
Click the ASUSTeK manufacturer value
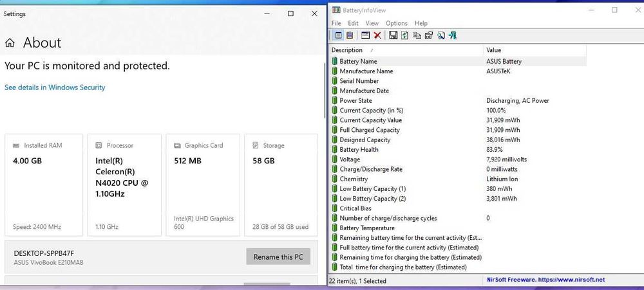tap(498, 71)
